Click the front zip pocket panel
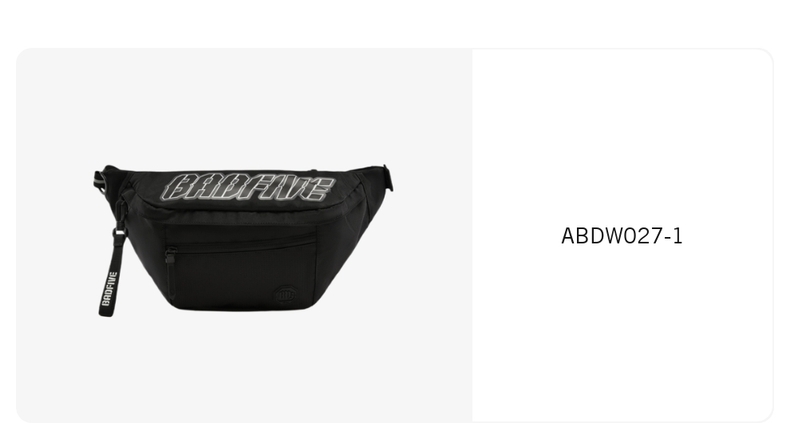The width and height of the screenshot is (790, 423). [x=242, y=267]
